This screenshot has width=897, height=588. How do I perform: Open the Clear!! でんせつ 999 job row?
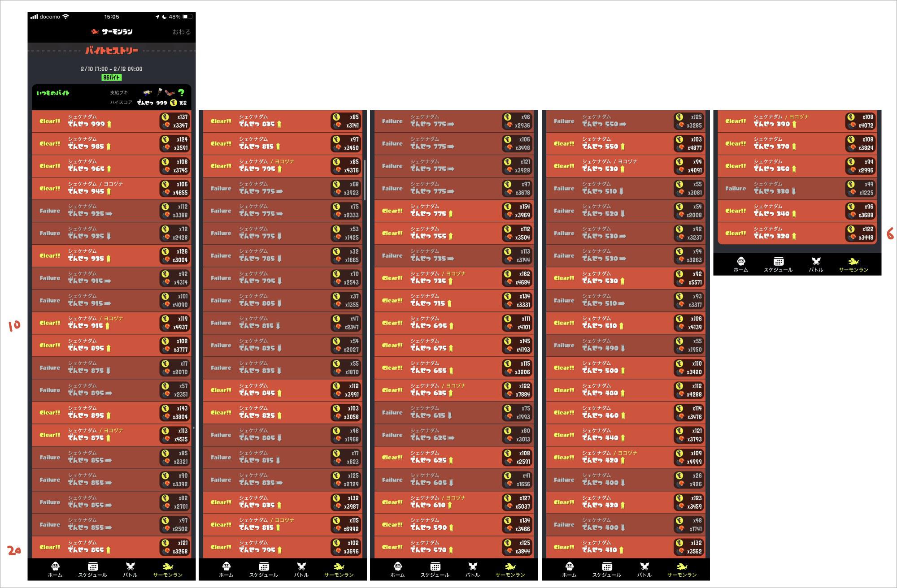[x=112, y=121]
